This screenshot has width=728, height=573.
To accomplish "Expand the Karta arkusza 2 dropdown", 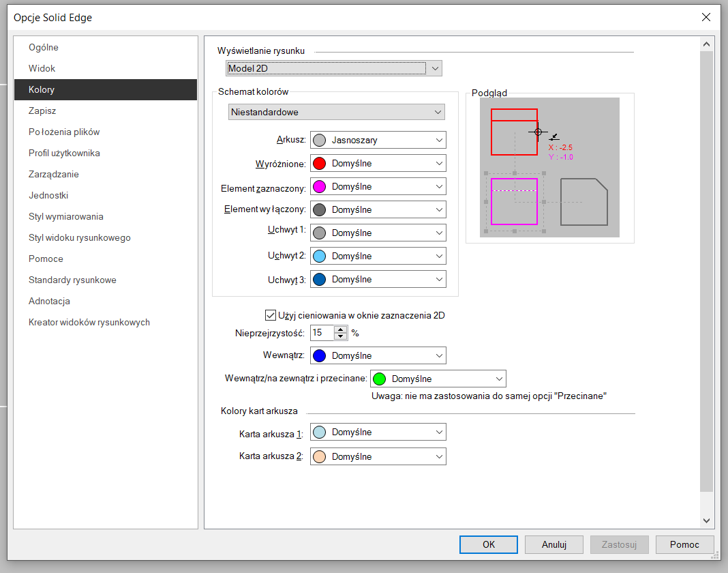I will tap(378, 456).
